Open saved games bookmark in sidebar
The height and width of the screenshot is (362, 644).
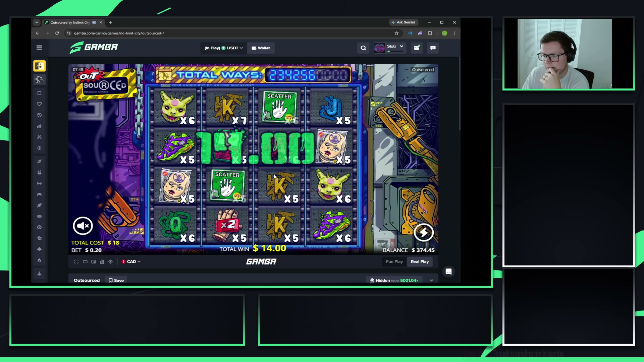click(x=39, y=93)
